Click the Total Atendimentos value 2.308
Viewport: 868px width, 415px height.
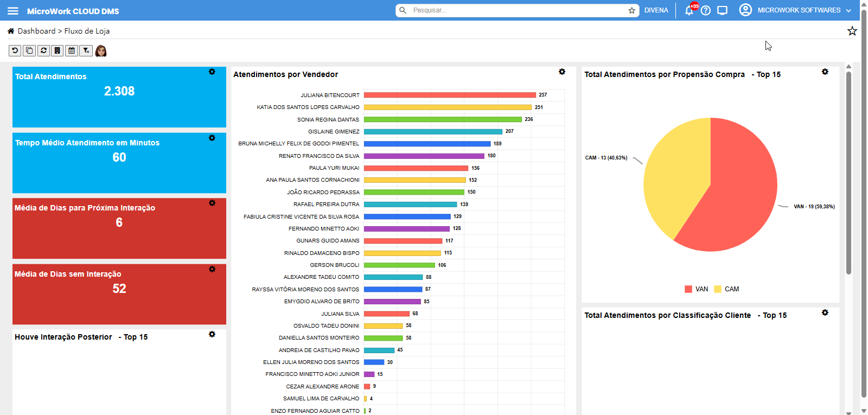(x=119, y=91)
